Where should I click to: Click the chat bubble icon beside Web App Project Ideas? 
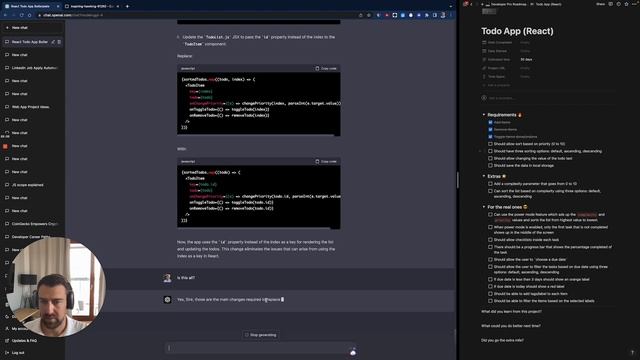click(x=7, y=107)
